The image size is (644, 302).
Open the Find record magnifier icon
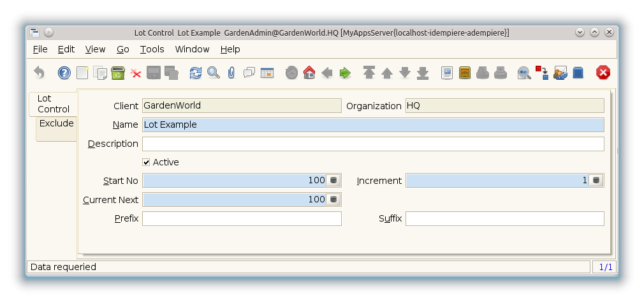pos(214,73)
